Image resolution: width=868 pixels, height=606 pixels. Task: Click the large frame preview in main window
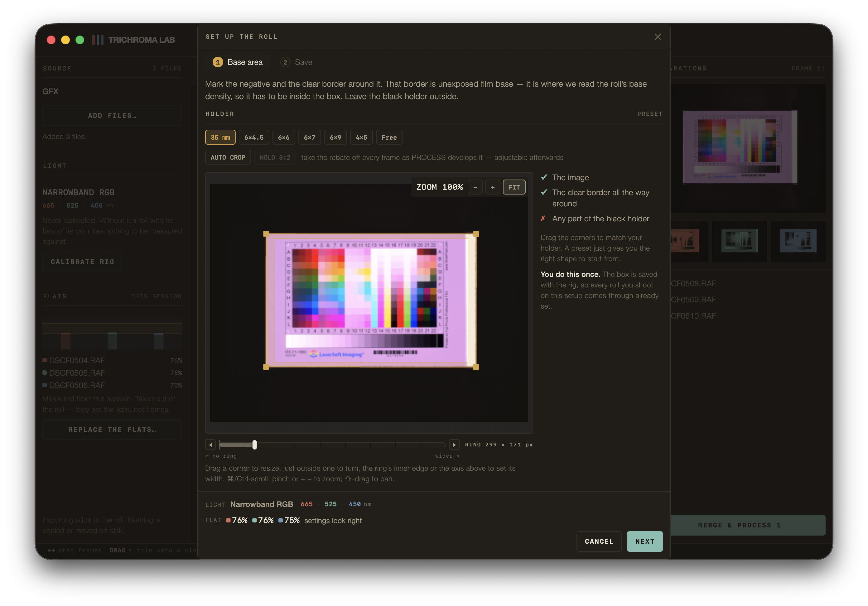click(x=748, y=148)
